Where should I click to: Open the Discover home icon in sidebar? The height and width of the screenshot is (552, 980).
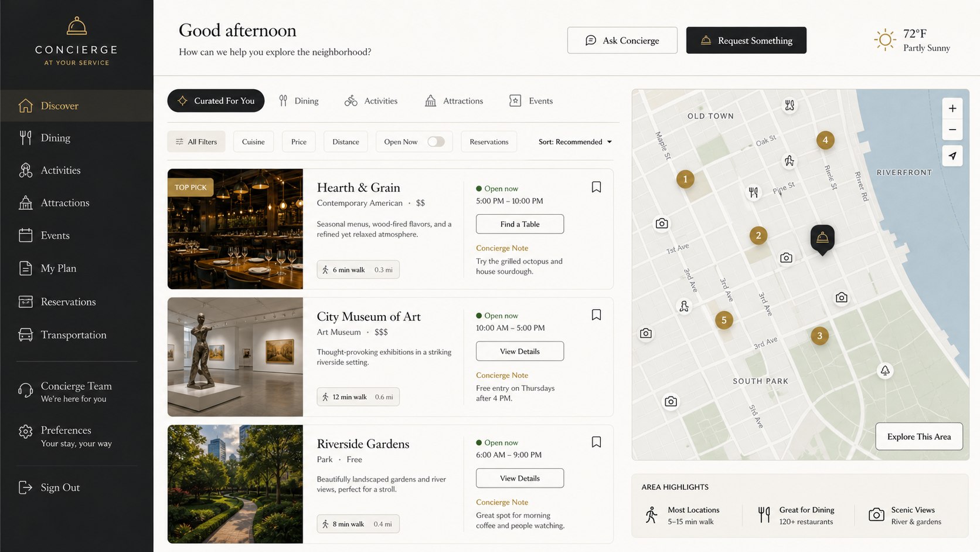point(25,106)
